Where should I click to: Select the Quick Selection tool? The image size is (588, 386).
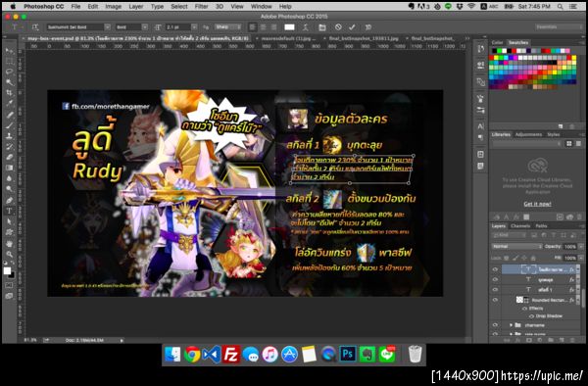pos(10,81)
